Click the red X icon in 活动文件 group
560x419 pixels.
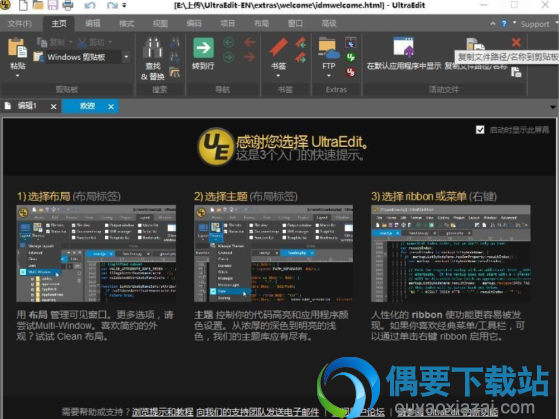click(516, 43)
